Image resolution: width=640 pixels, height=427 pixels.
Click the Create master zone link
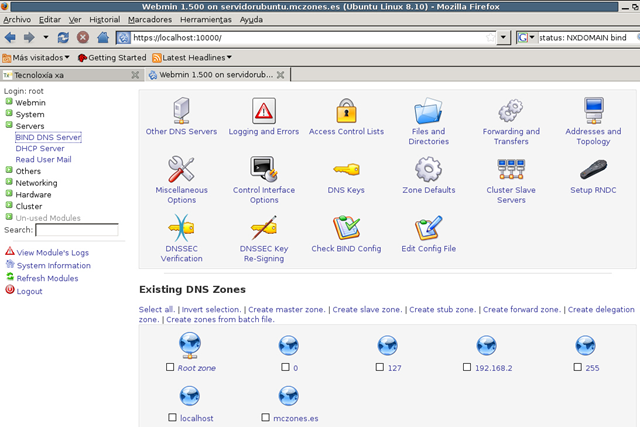pyautogui.click(x=287, y=309)
